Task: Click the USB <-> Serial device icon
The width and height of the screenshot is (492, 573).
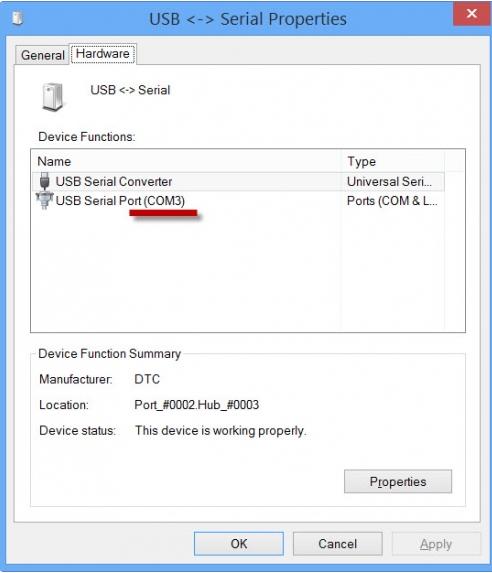Action: 53,97
